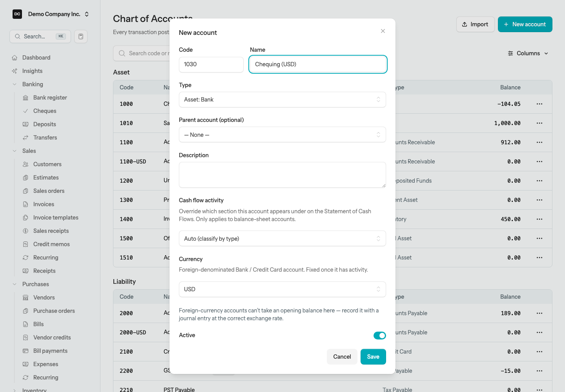This screenshot has width=565, height=392.
Task: Switch company via Demo Company Inc. selector
Action: point(51,14)
